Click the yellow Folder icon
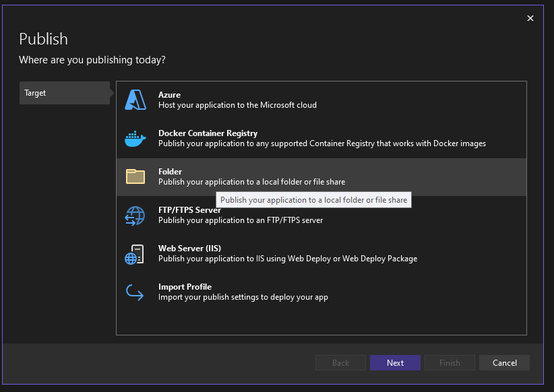This screenshot has width=554, height=392. click(135, 176)
